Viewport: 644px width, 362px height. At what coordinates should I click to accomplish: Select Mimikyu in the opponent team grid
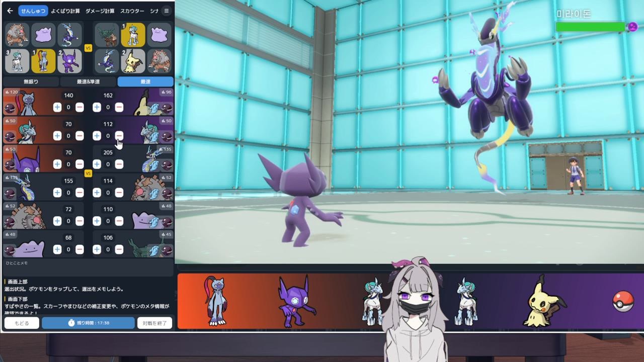[133, 61]
